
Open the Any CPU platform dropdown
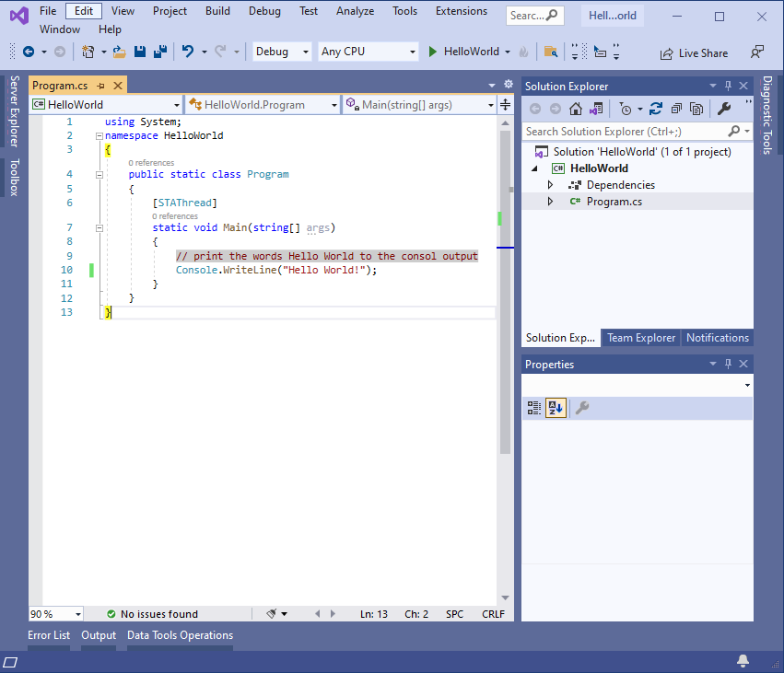[368, 52]
